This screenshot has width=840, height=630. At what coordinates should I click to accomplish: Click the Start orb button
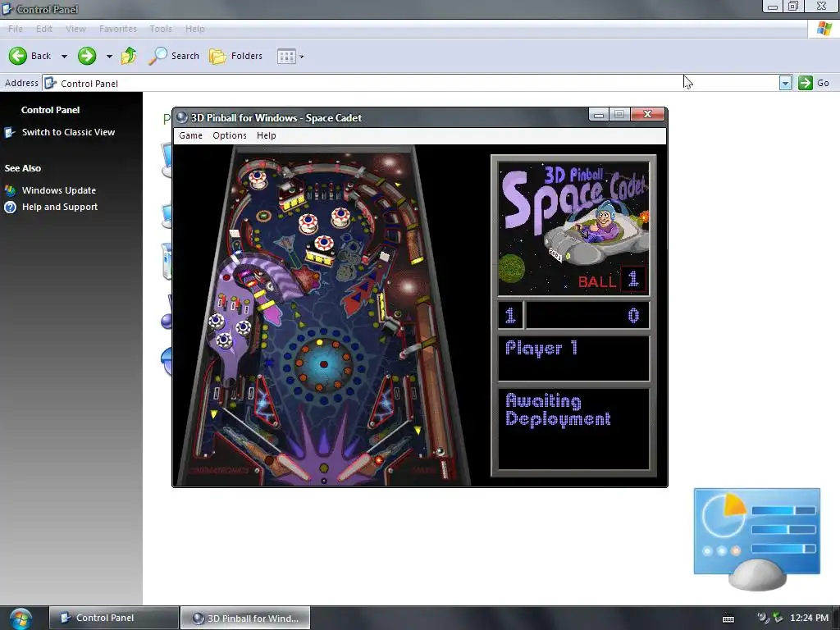20,619
